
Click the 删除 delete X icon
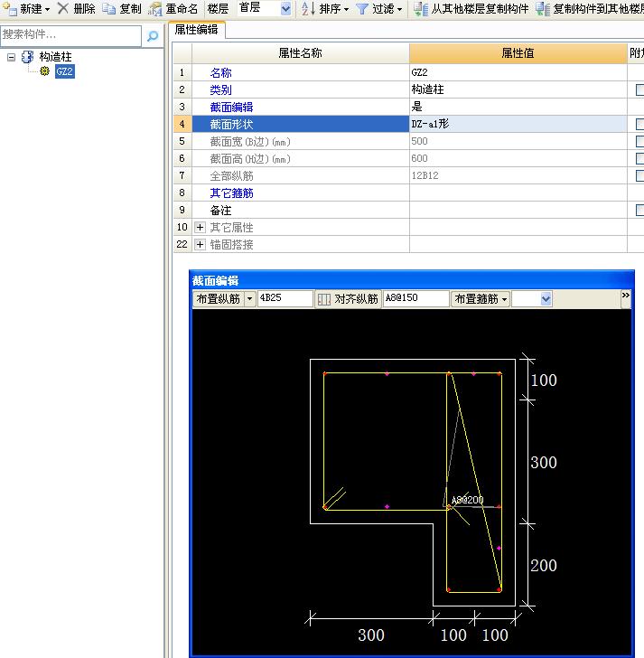(63, 8)
